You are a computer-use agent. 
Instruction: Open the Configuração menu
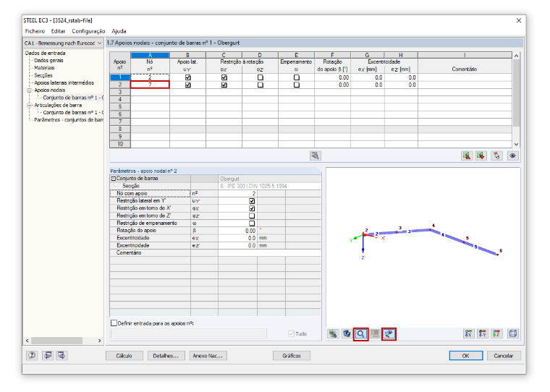pyautogui.click(x=88, y=31)
